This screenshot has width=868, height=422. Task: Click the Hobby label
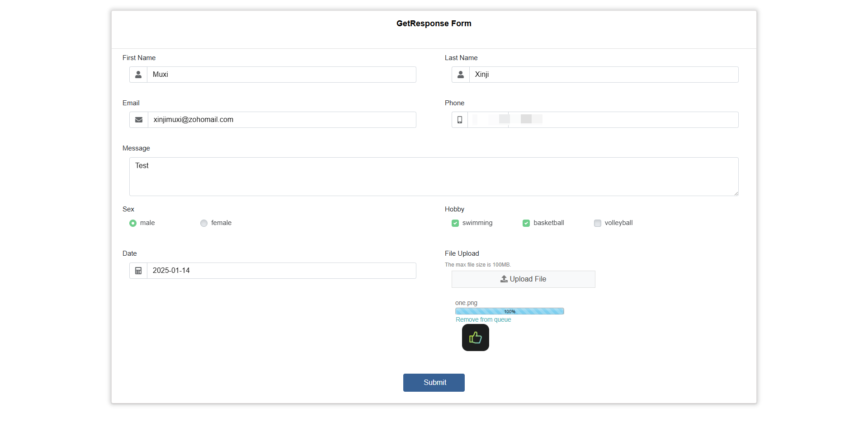tap(454, 209)
